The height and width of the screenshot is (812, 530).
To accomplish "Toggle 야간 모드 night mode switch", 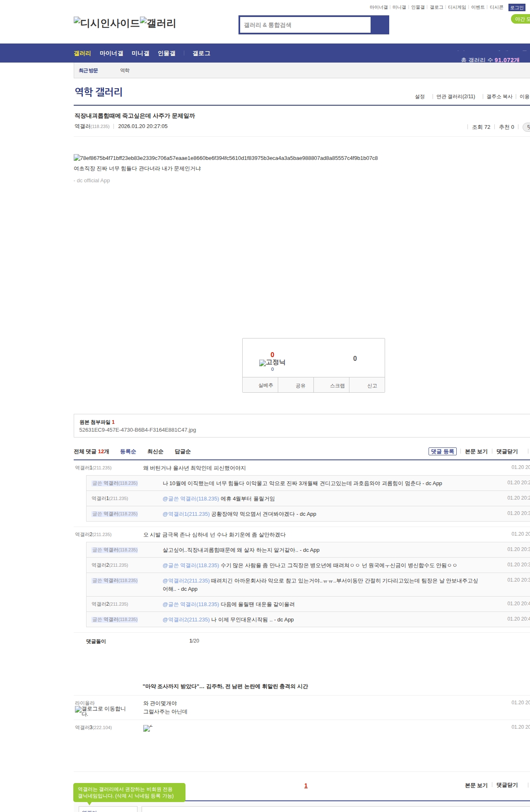I will [x=521, y=19].
